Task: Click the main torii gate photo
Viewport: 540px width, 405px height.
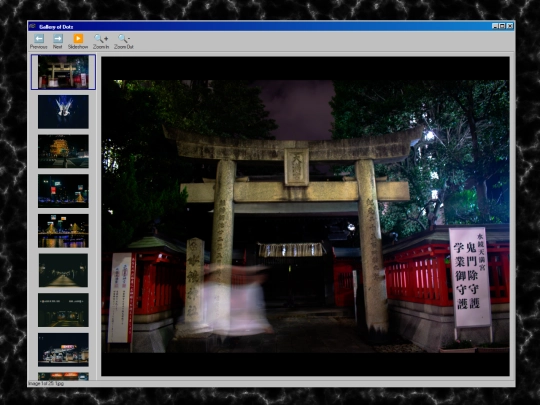Action: coord(305,216)
